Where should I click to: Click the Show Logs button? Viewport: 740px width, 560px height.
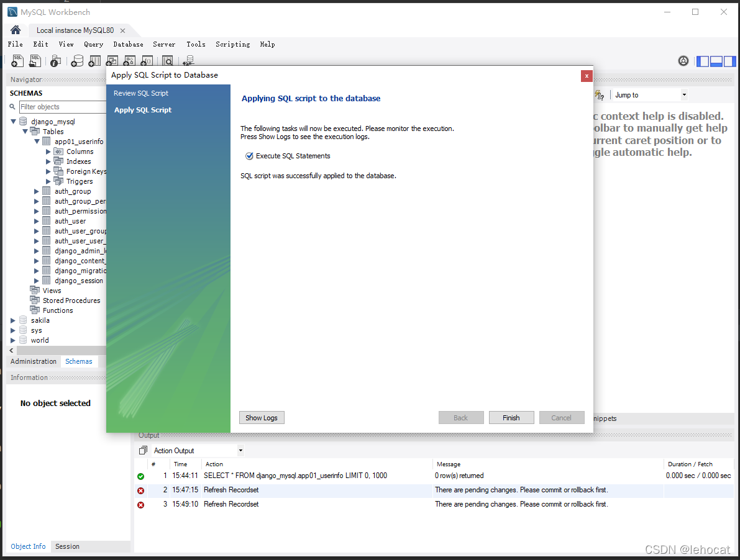[262, 418]
